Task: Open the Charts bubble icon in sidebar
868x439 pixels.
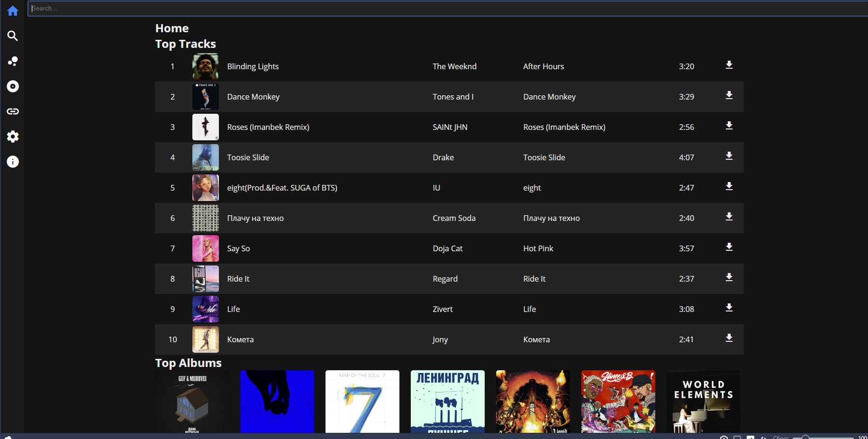Action: [13, 61]
